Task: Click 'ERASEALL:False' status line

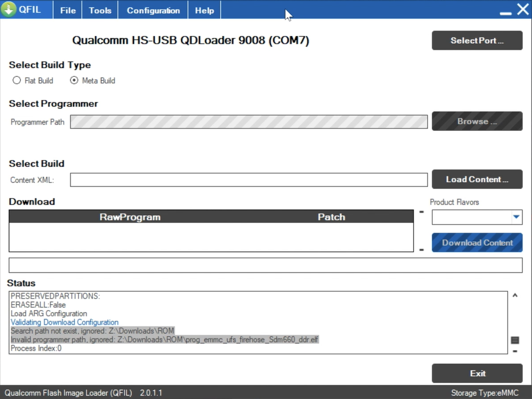Action: pyautogui.click(x=38, y=305)
